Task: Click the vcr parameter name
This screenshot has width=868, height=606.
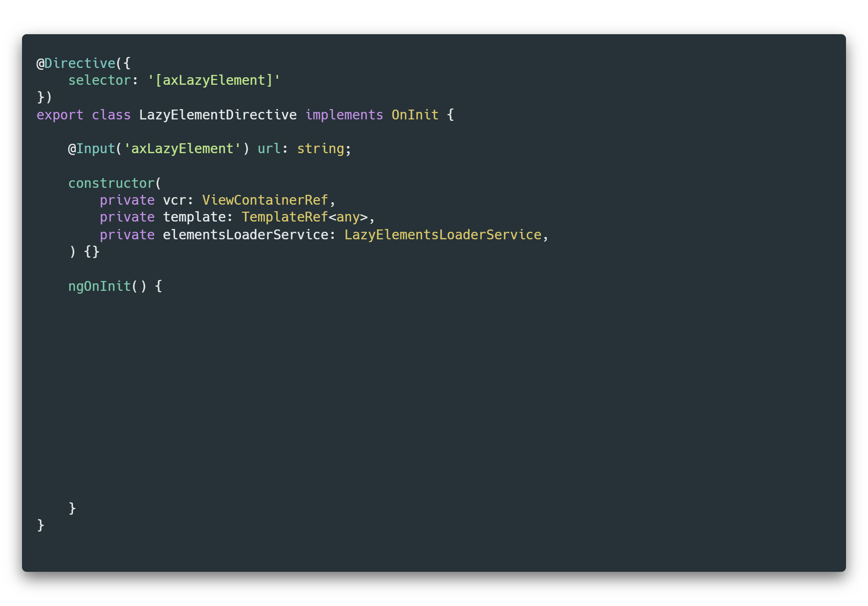Action: (x=175, y=200)
